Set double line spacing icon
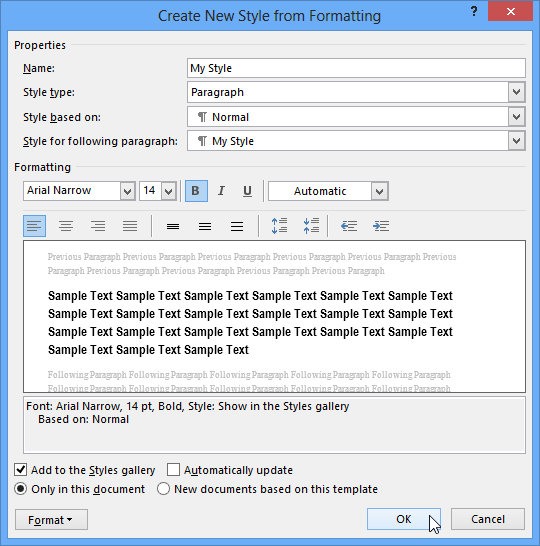Viewport: 540px width, 546px height. (237, 227)
